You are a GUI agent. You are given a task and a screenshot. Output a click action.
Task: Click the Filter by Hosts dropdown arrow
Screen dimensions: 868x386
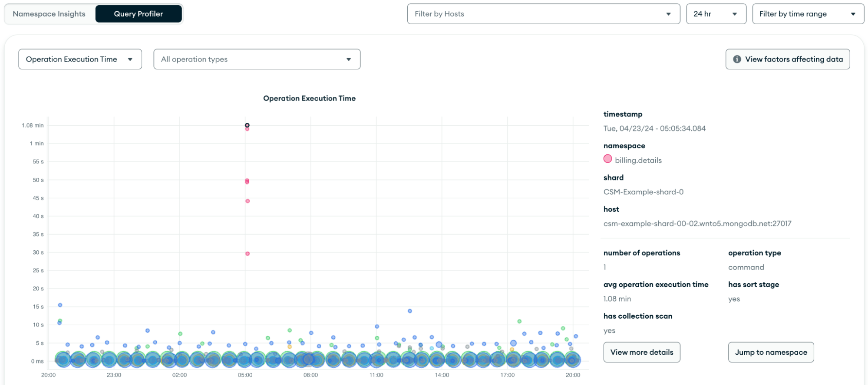click(668, 14)
